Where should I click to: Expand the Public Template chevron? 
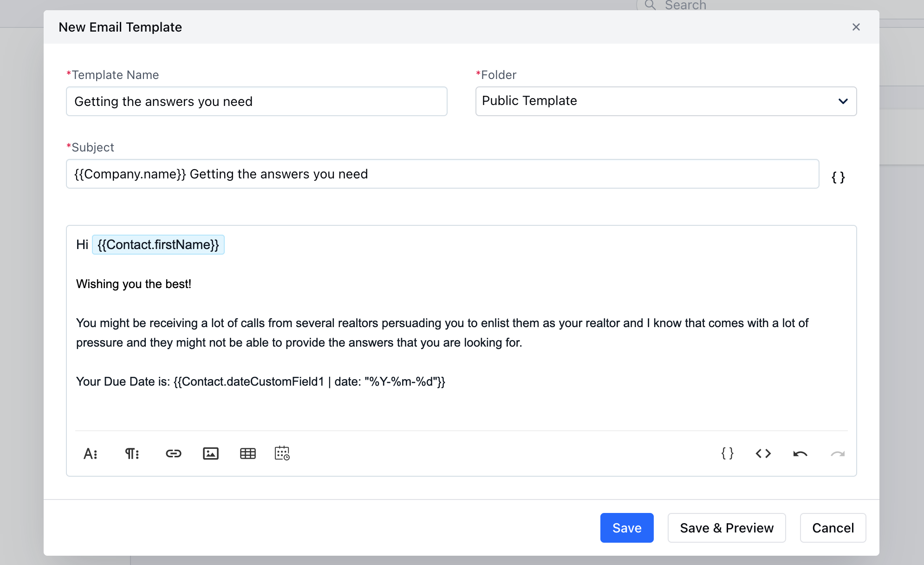[x=843, y=101]
